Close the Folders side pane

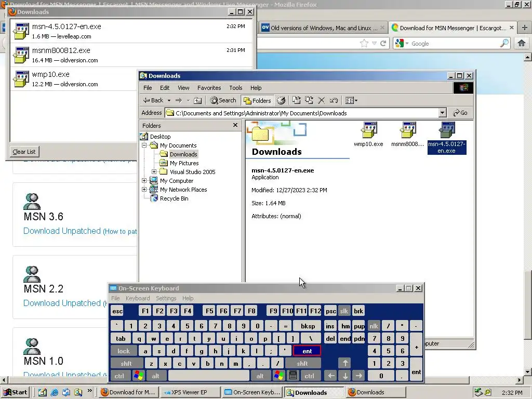(x=235, y=125)
